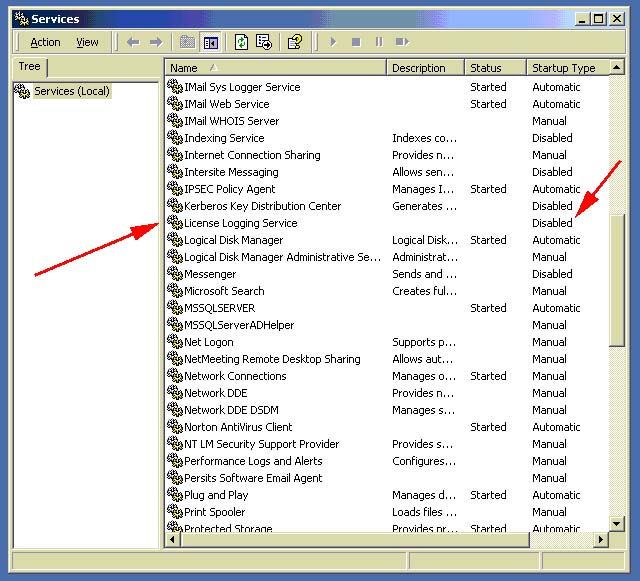640x581 pixels.
Task: Click the vertical scrollbar down arrow
Action: 617,523
